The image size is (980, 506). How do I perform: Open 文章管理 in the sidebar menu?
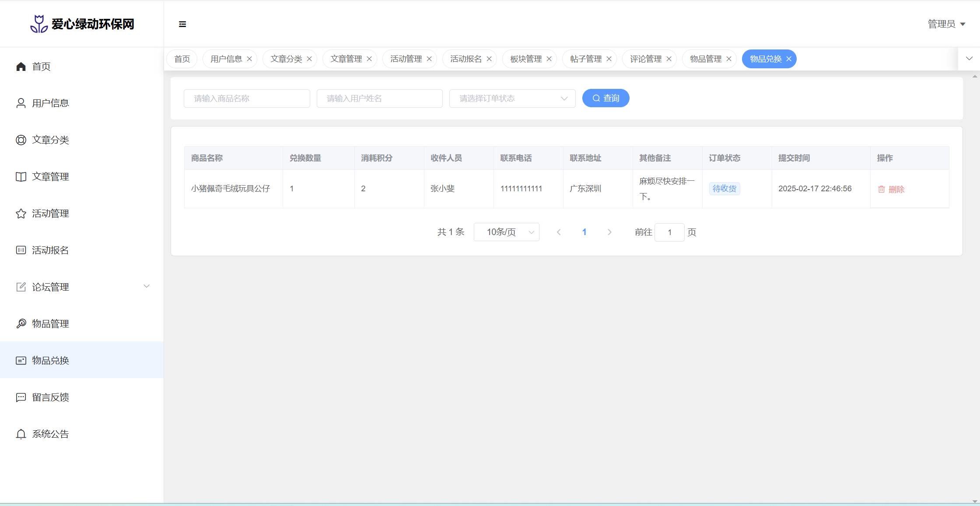(50, 177)
